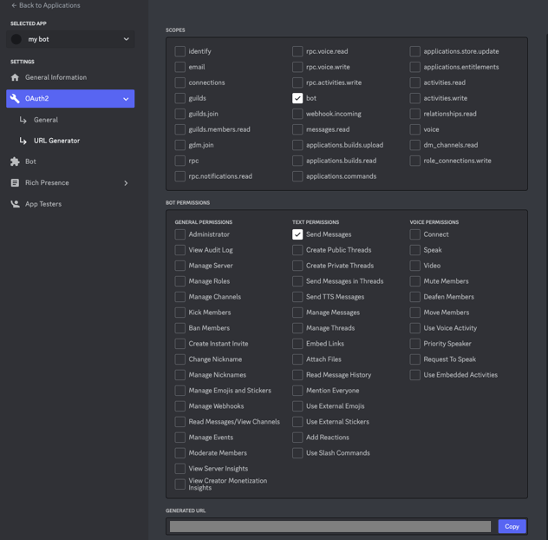Click the Bot puzzle piece icon
This screenshot has height=540, width=548.
pyautogui.click(x=15, y=161)
